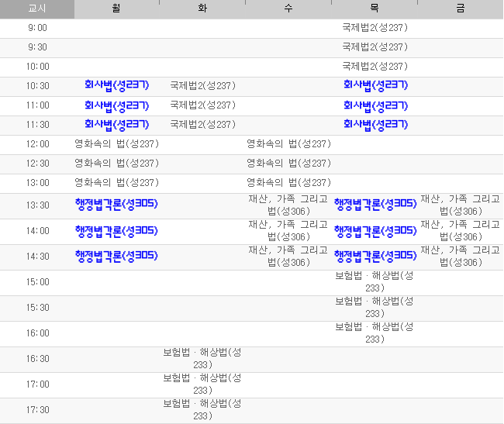Viewport: 504px width, 424px height.
Task: Open 행정법각론(성305) link Thursday 13:30
Action: [x=375, y=205]
